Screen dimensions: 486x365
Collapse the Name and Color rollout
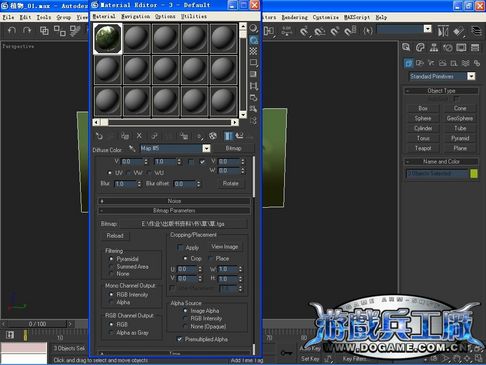[441, 162]
